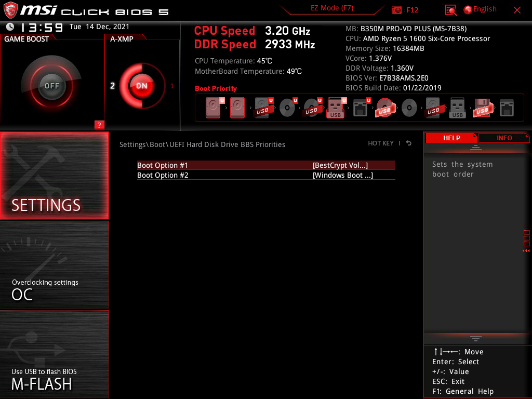Open Boot Option #1 BestCrypt value dropdown
The height and width of the screenshot is (399, 532).
[x=340, y=165]
